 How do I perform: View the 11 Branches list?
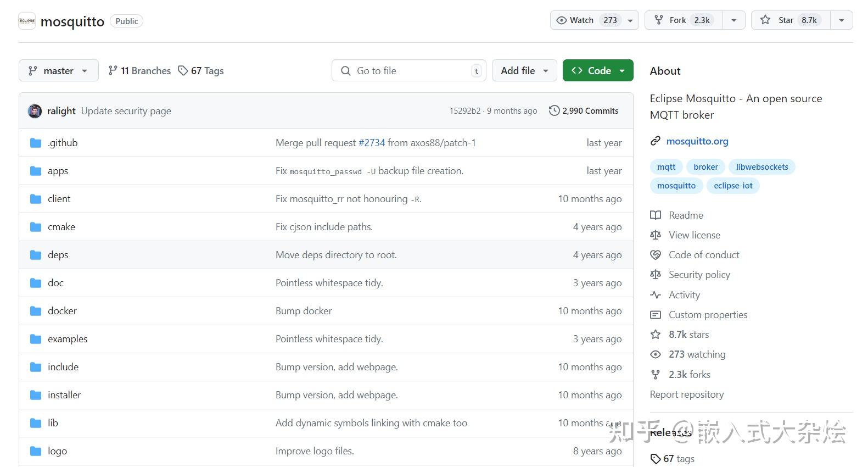tap(139, 70)
